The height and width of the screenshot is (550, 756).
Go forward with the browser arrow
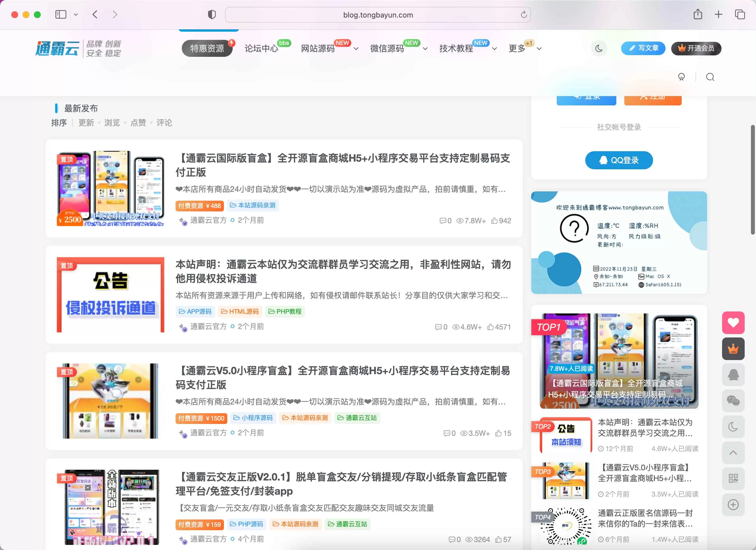115,14
